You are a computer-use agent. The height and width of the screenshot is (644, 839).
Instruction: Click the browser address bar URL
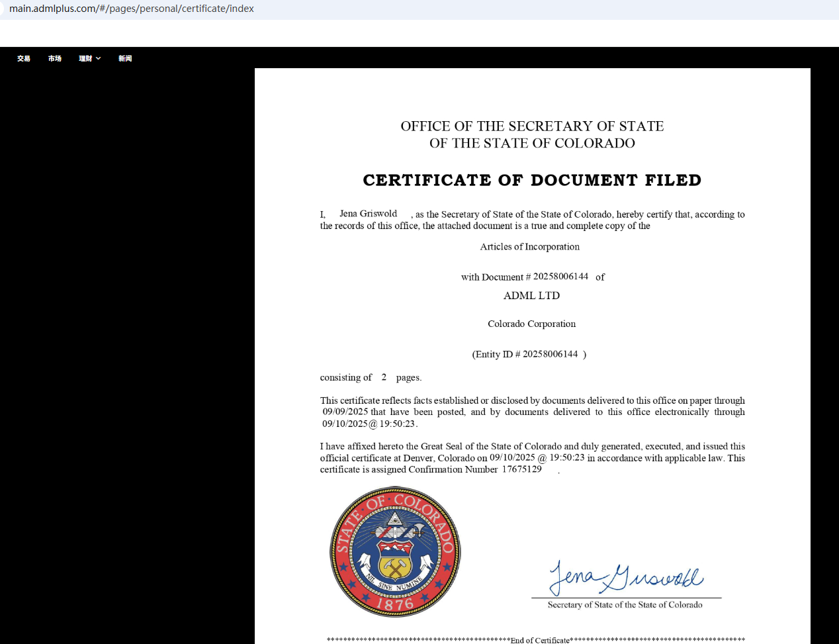(132, 9)
